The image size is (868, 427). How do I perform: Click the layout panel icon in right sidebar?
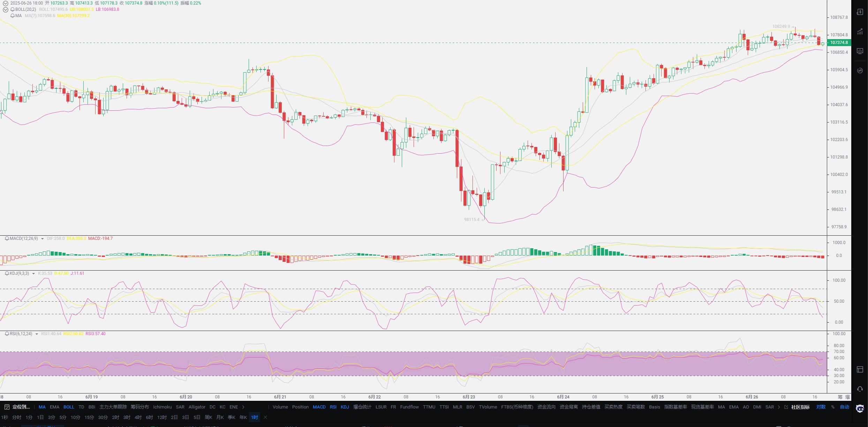click(x=860, y=369)
